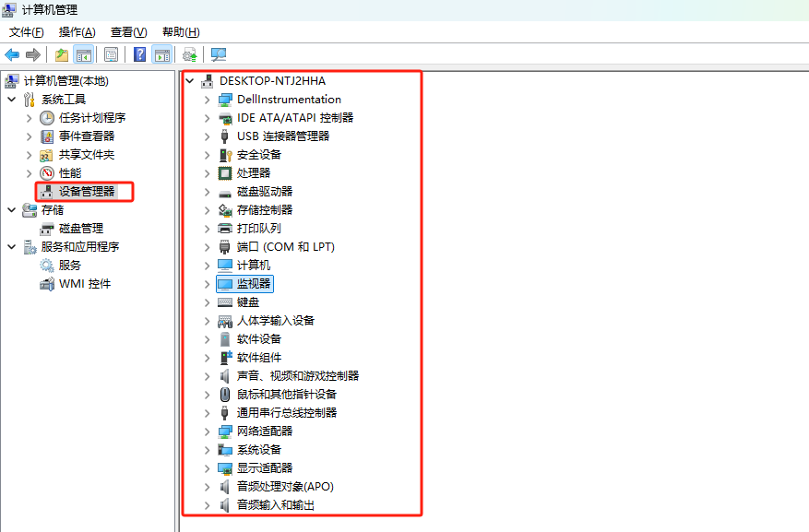Image resolution: width=809 pixels, height=532 pixels.
Task: Click the 存储控制器 icon
Action: click(x=225, y=210)
